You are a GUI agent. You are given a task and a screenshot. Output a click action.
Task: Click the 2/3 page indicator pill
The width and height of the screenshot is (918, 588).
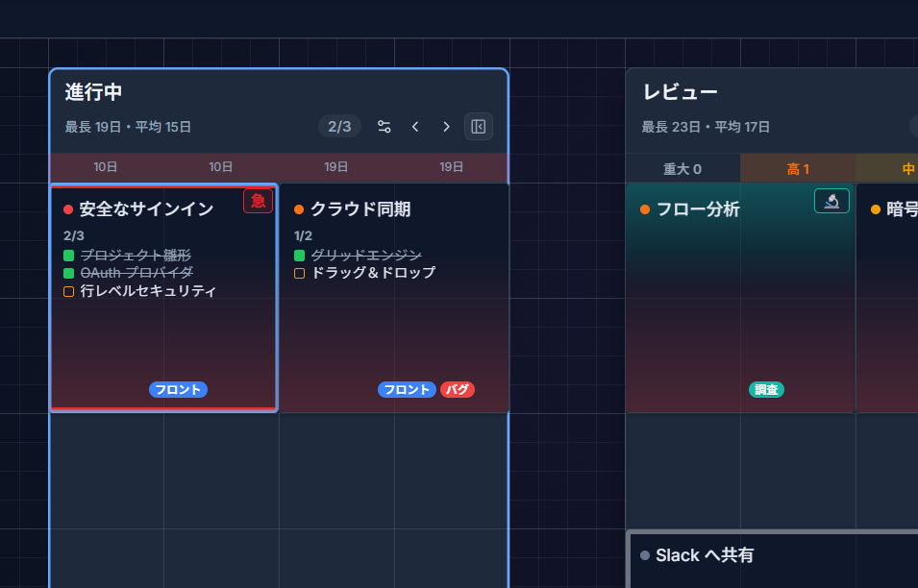coord(339,127)
